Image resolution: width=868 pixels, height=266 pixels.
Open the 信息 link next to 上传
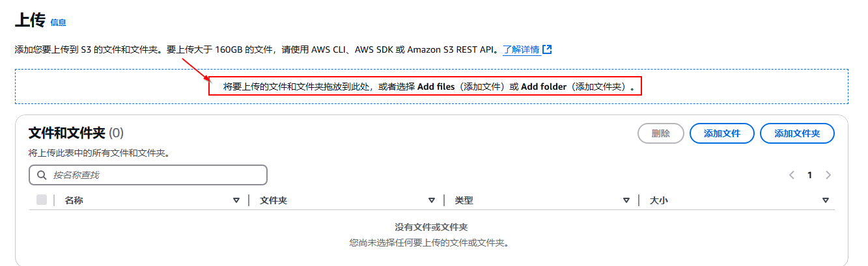click(58, 23)
